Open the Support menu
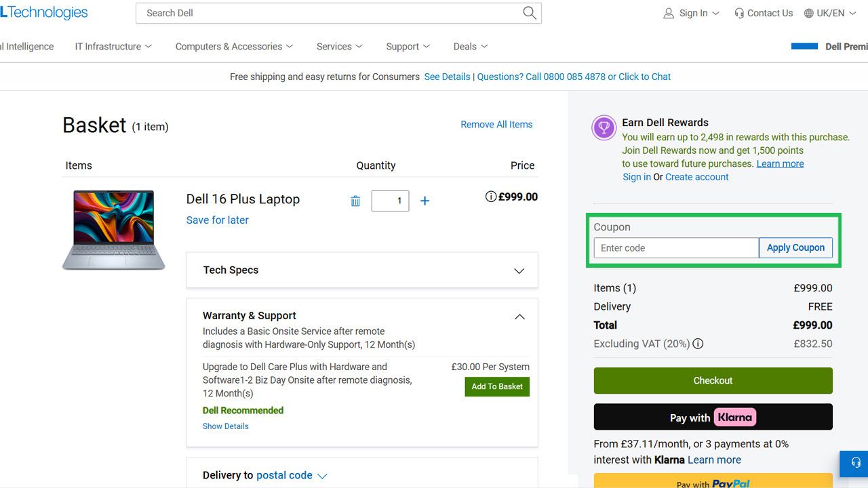 coord(408,46)
